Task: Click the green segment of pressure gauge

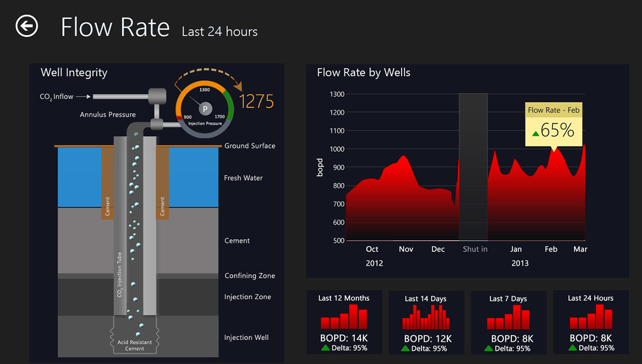Action: (229, 108)
